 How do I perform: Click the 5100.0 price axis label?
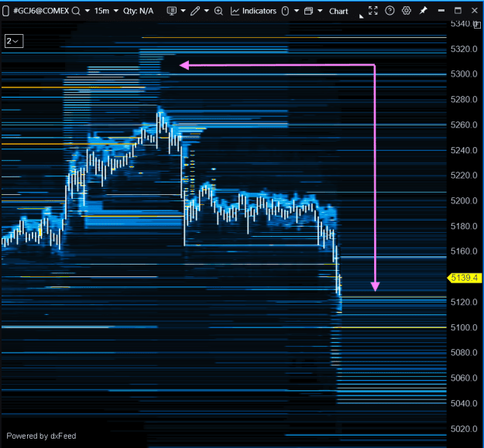tap(464, 327)
